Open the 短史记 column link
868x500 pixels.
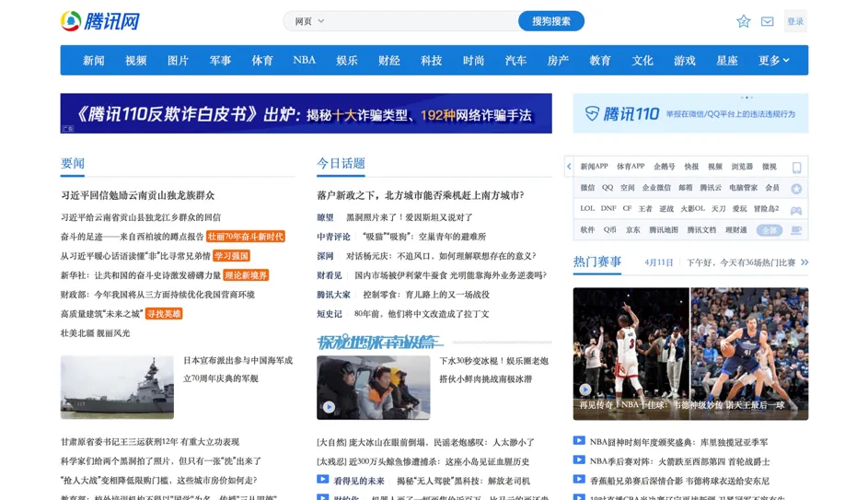click(x=330, y=314)
